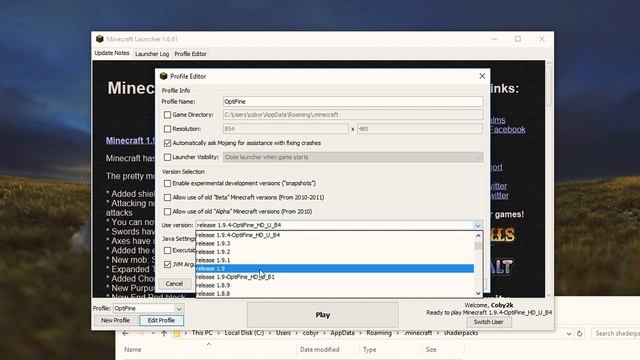Click the File Explorer refresh icon
The width and height of the screenshot is (640, 360).
click(x=580, y=333)
